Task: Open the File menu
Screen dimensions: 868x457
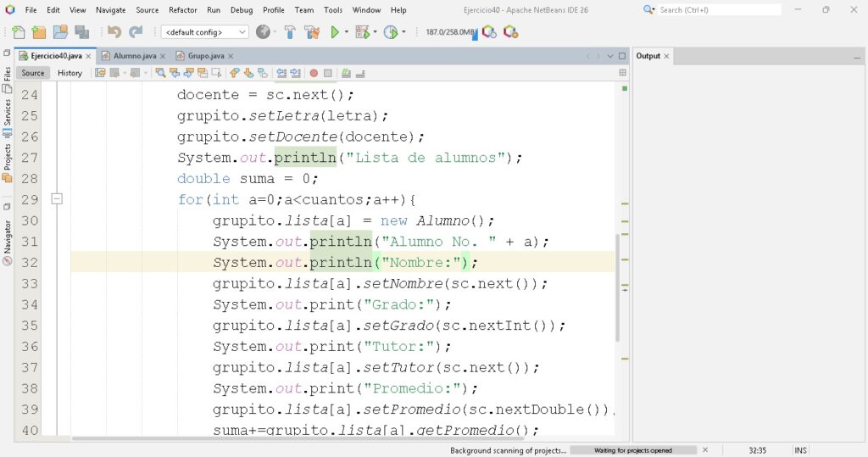Action: 31,10
